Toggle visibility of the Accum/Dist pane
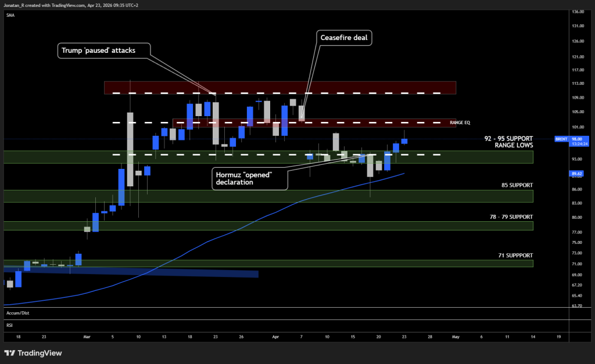The image size is (595, 364). tap(17, 312)
